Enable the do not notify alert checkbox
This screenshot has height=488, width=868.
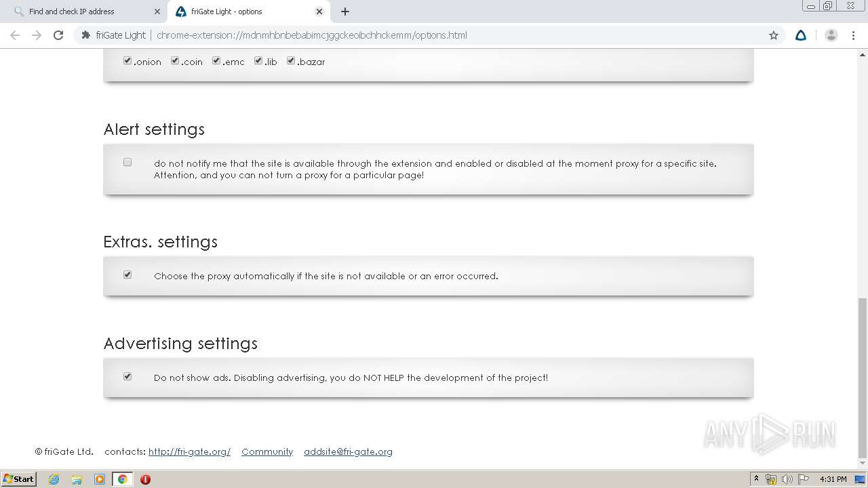[x=127, y=162]
